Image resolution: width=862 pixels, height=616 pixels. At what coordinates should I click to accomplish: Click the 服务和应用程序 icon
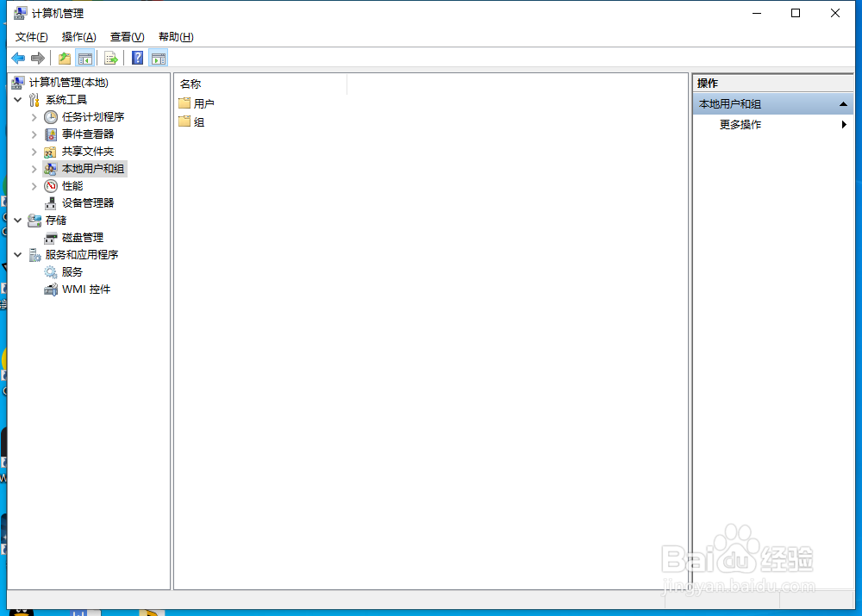pos(34,255)
